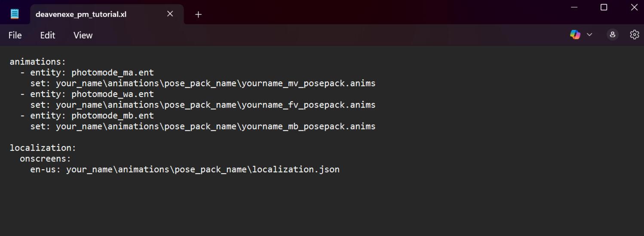Viewport: 644px width, 236px height.
Task: Open Notepad settings gear
Action: [x=634, y=35]
